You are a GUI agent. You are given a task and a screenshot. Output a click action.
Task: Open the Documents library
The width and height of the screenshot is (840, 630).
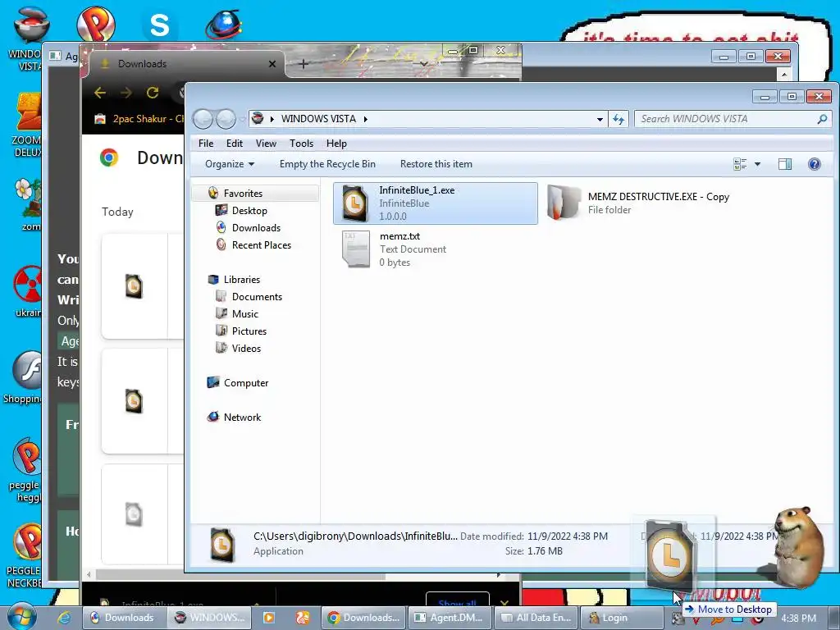tap(257, 297)
